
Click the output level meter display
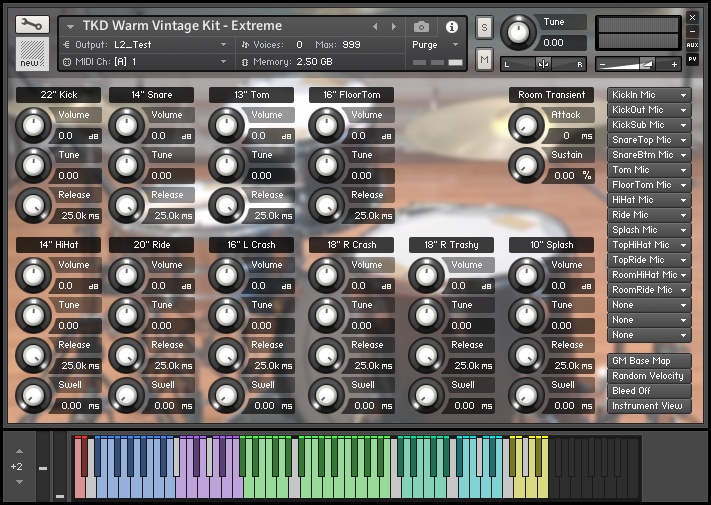click(638, 33)
